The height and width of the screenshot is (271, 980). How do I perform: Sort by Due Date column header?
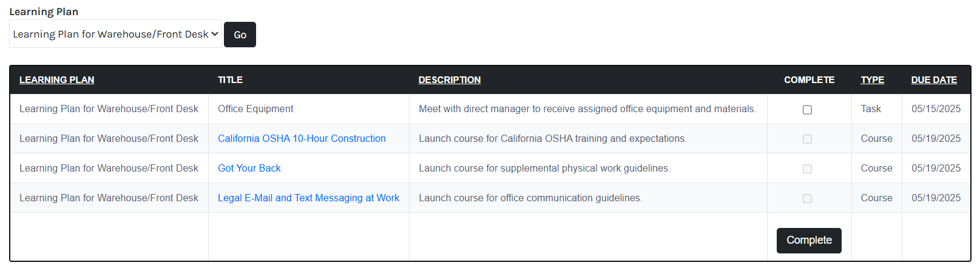[933, 80]
